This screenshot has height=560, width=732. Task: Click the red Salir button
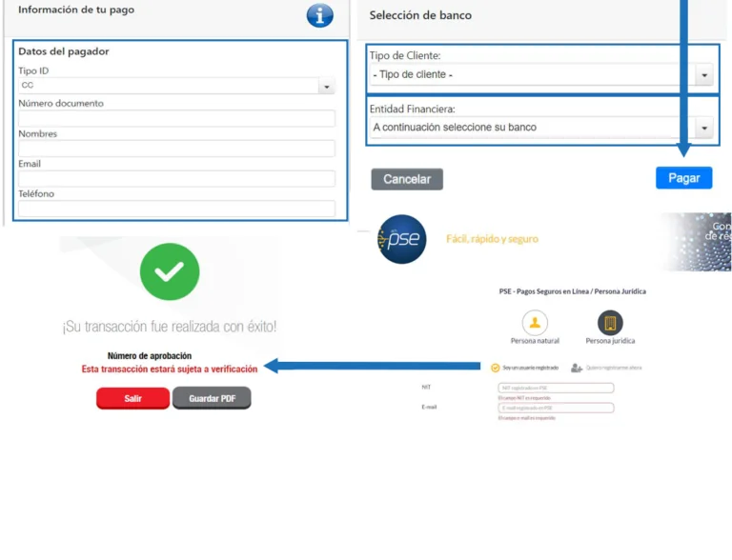tap(133, 398)
